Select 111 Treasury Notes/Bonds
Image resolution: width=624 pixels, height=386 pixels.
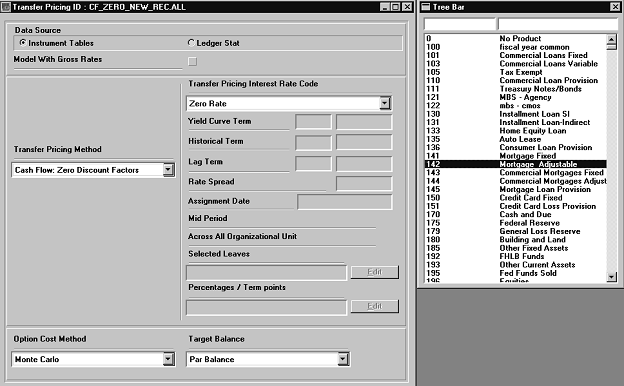pos(516,89)
